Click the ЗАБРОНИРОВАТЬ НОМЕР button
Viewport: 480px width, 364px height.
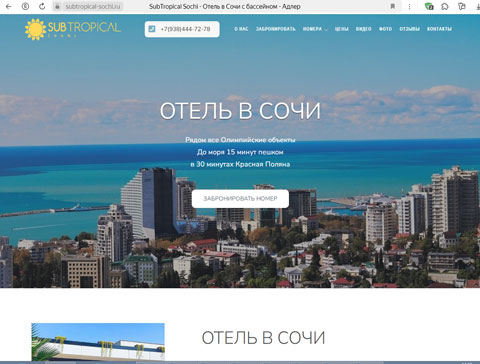tap(240, 199)
